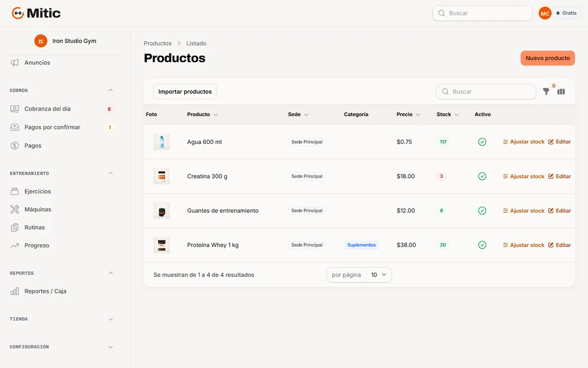588x368 pixels.
Task: Click the Nuevo producto button
Action: point(548,58)
